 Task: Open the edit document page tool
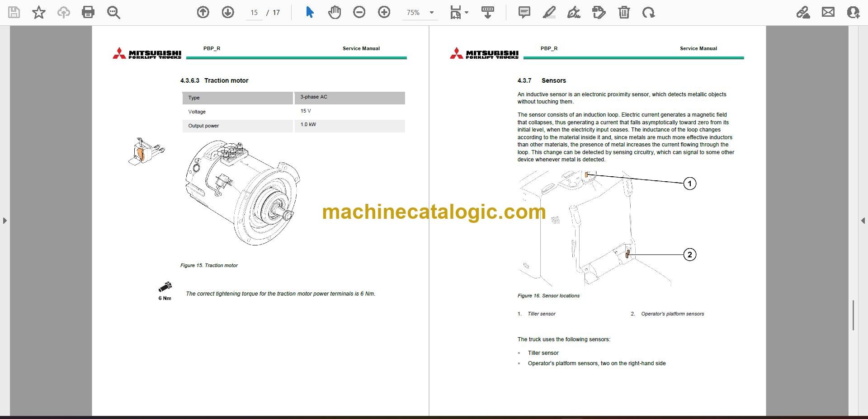(599, 12)
